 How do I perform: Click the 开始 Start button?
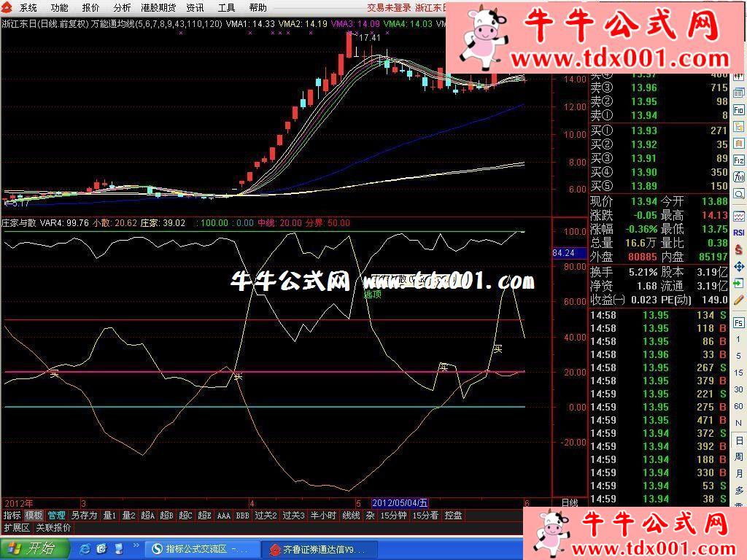click(x=33, y=548)
